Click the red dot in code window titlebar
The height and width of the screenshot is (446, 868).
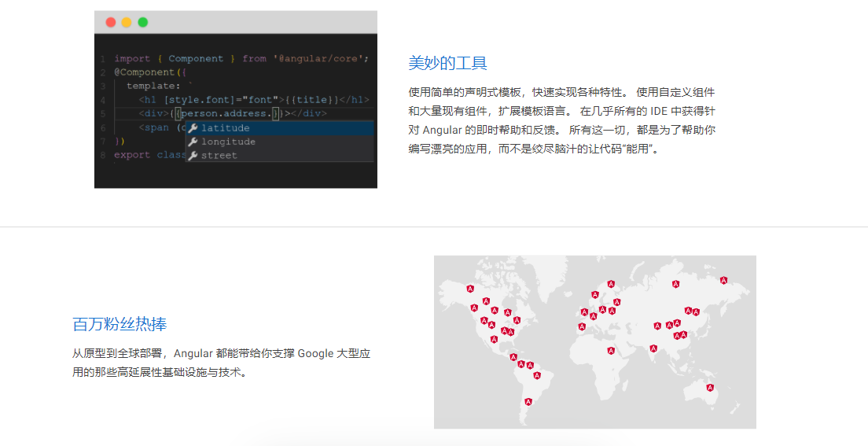[x=111, y=22]
